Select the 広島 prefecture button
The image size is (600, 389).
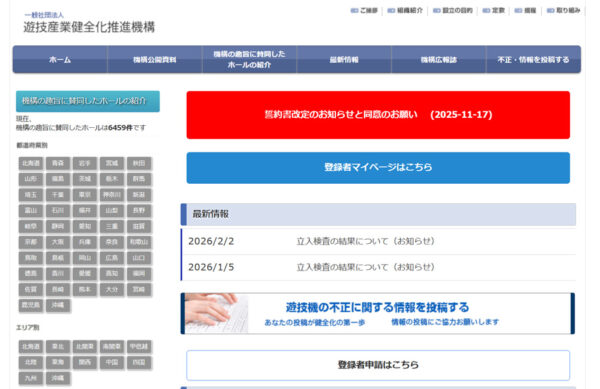point(112,258)
